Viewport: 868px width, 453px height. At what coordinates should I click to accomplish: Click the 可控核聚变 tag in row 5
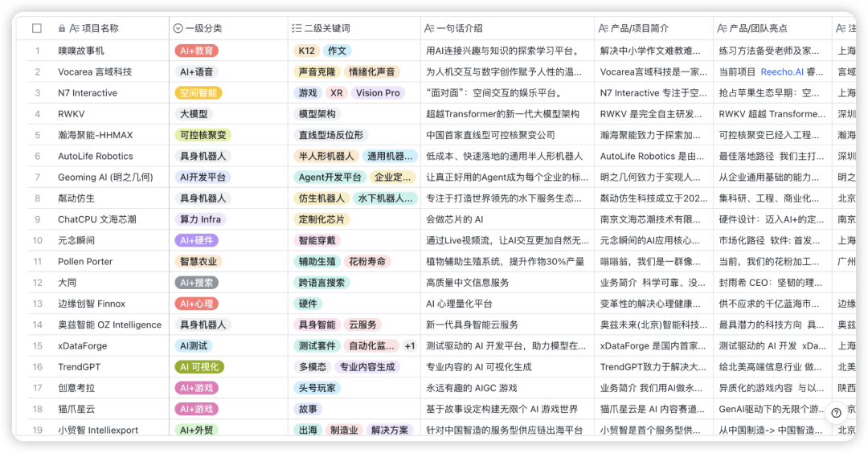203,135
